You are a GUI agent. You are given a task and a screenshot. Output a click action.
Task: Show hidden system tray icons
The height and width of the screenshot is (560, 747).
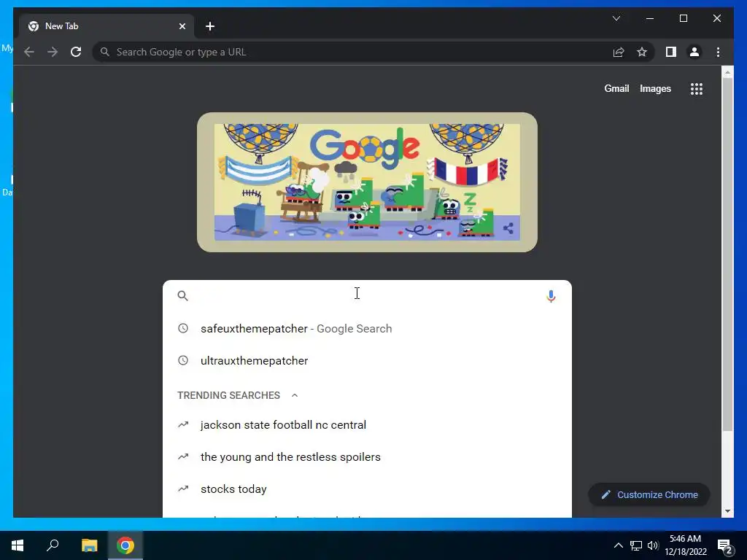click(618, 545)
